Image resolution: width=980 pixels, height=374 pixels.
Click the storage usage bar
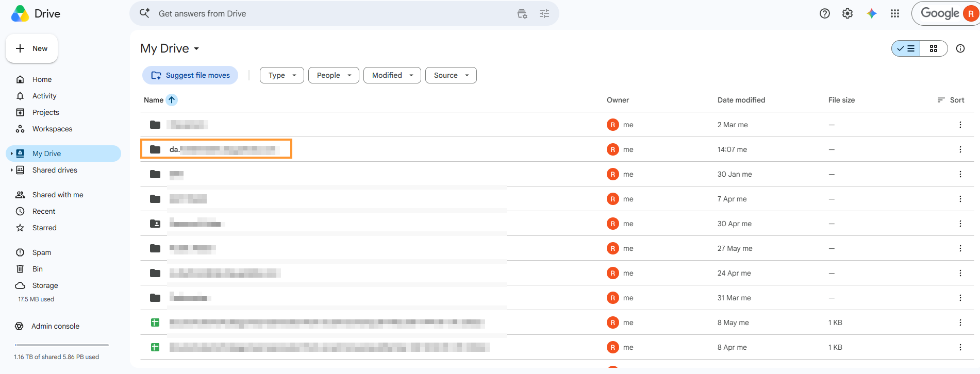[62, 345]
